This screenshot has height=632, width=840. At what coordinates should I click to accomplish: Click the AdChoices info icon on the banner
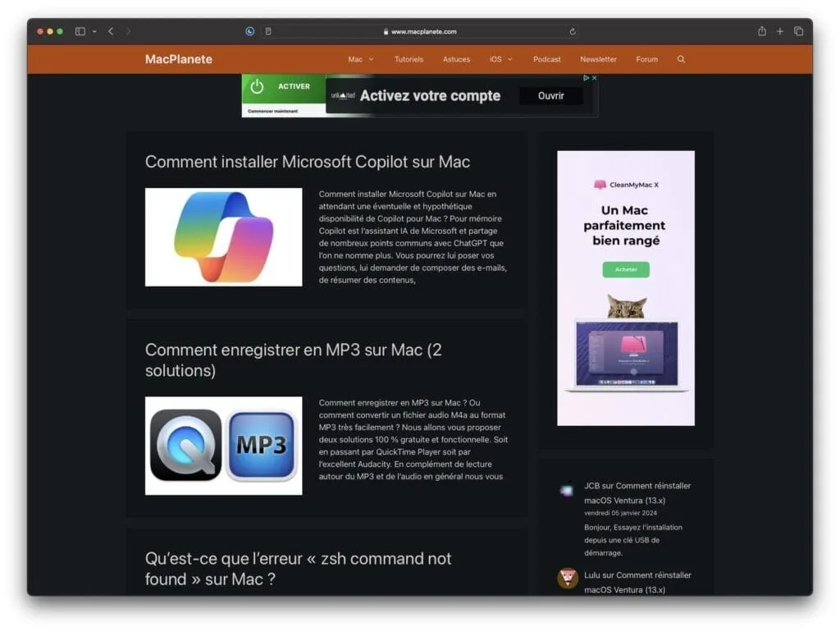coord(587,79)
